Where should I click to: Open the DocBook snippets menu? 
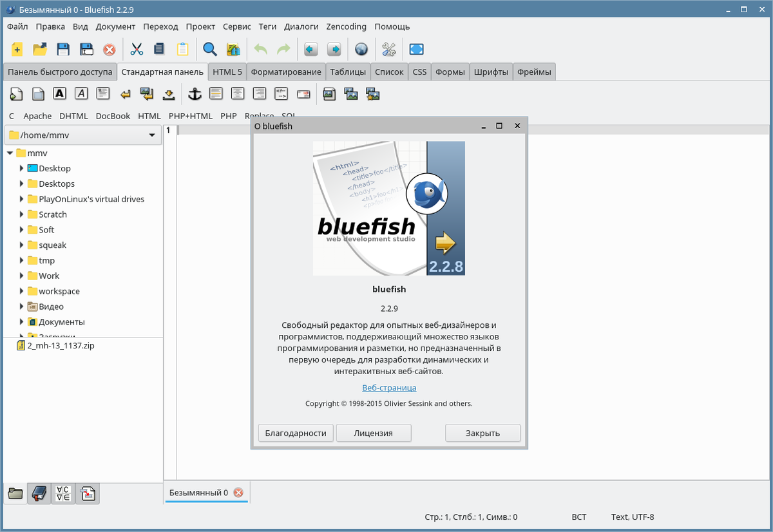click(x=113, y=116)
